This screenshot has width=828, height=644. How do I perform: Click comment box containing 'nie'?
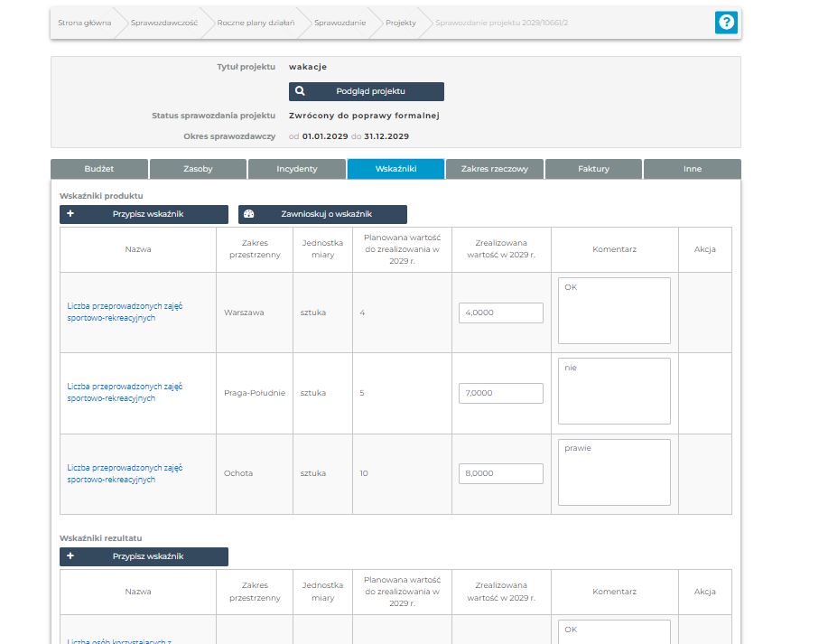(x=614, y=391)
